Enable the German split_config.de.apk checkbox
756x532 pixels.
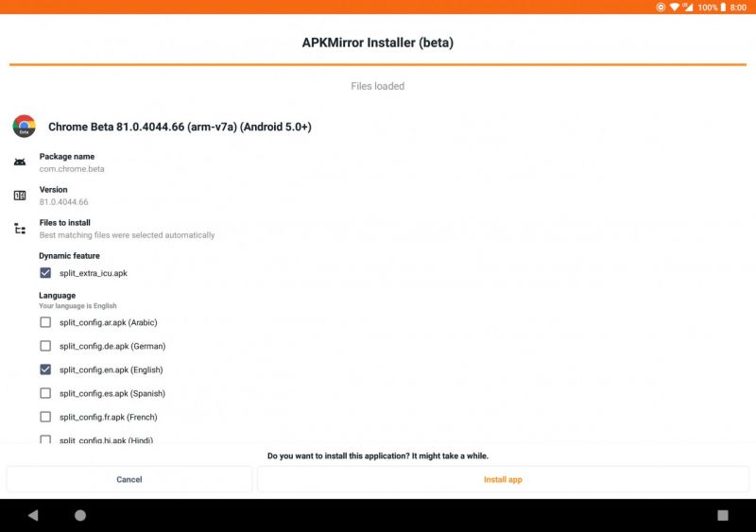tap(45, 346)
